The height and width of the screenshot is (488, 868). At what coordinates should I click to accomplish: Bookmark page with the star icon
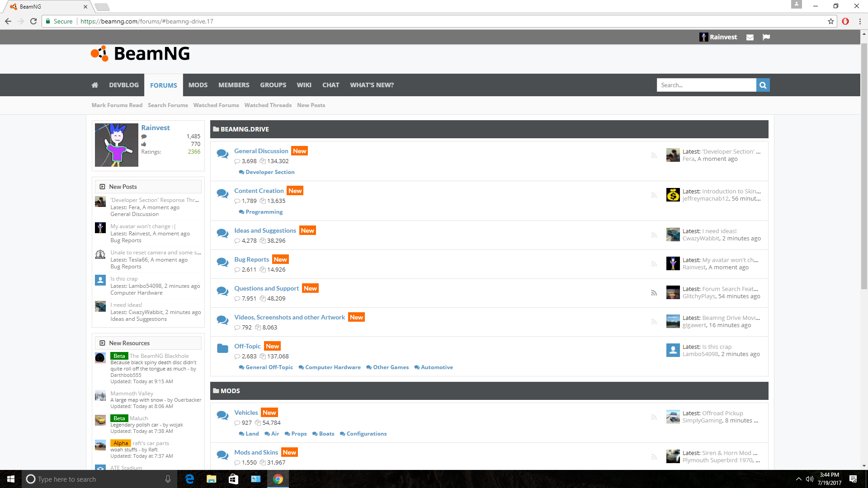pos(831,21)
